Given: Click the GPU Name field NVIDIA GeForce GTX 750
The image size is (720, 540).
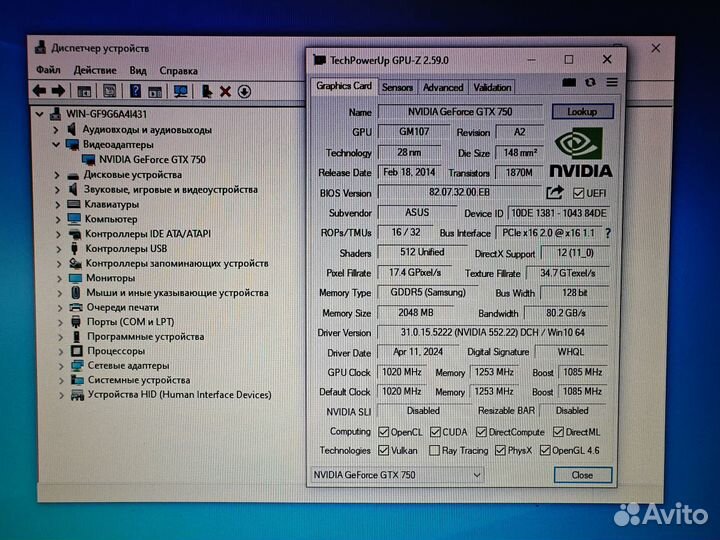Looking at the screenshot, I should click(x=460, y=112).
